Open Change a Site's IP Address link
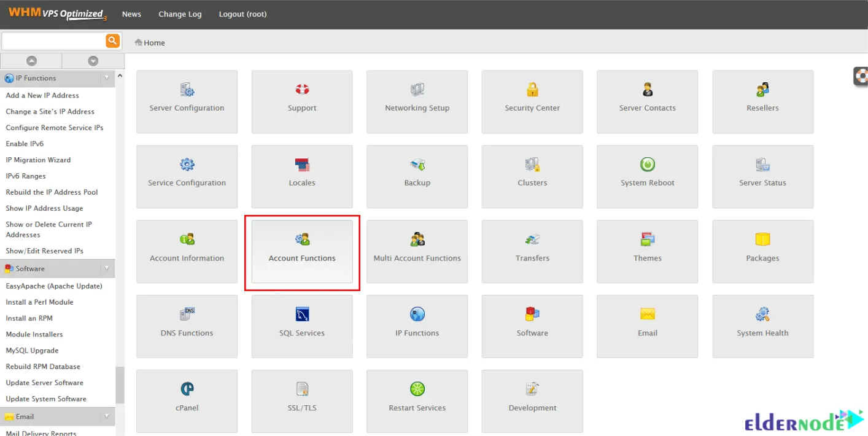Viewport: 868px width, 436px height. (x=50, y=111)
